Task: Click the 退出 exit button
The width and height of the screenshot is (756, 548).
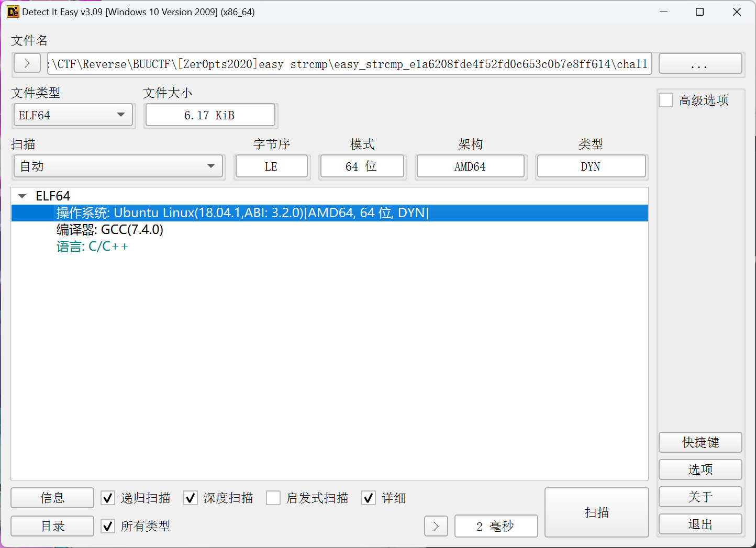Action: 700,524
